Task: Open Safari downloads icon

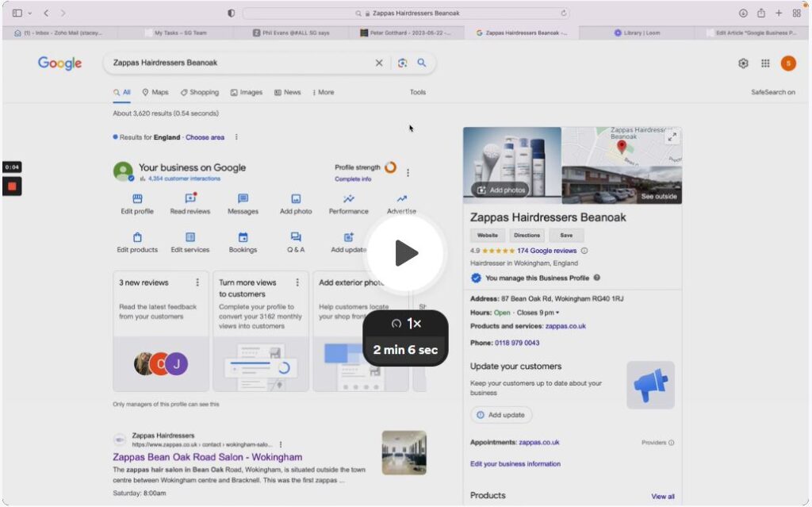Action: tap(743, 13)
